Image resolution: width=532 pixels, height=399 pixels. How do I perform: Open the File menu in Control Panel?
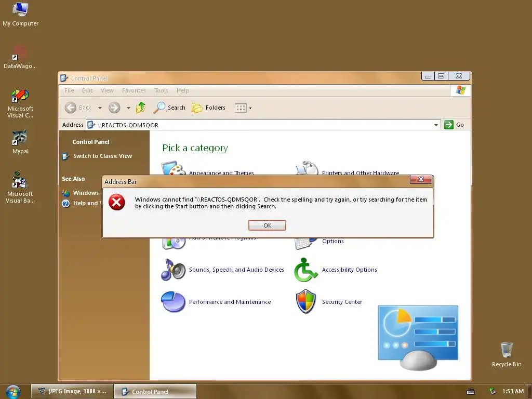[x=69, y=90]
